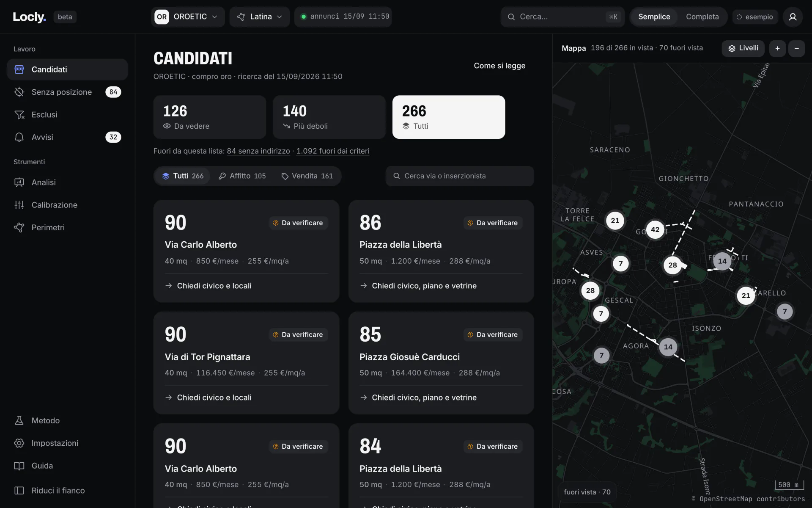Select the Tutti 266 tab

(183, 176)
